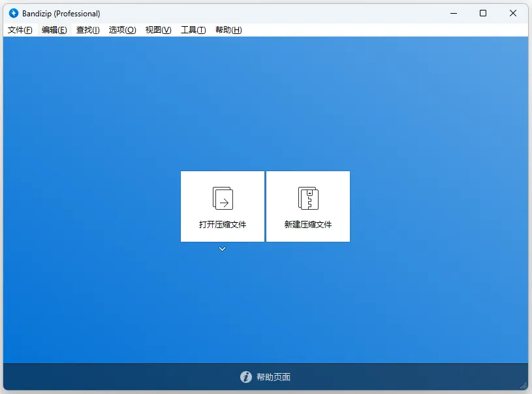Click the 帮助页面 link
The height and width of the screenshot is (394, 532).
[274, 377]
